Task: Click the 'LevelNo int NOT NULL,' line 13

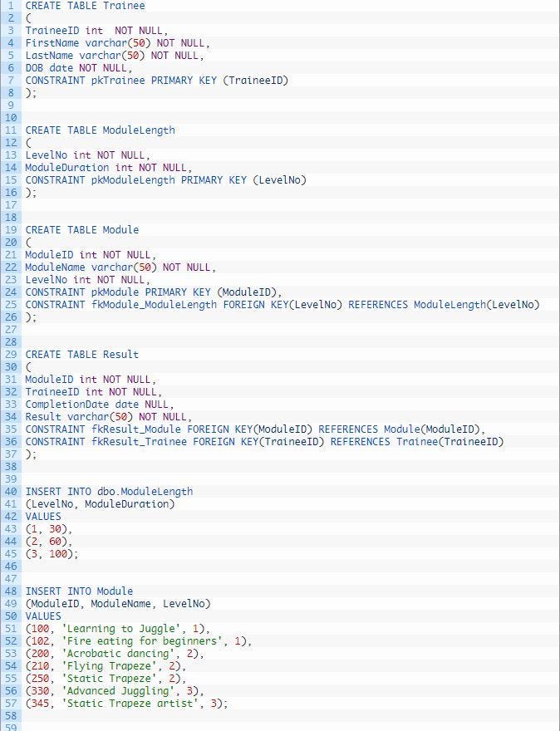Action: (88, 155)
